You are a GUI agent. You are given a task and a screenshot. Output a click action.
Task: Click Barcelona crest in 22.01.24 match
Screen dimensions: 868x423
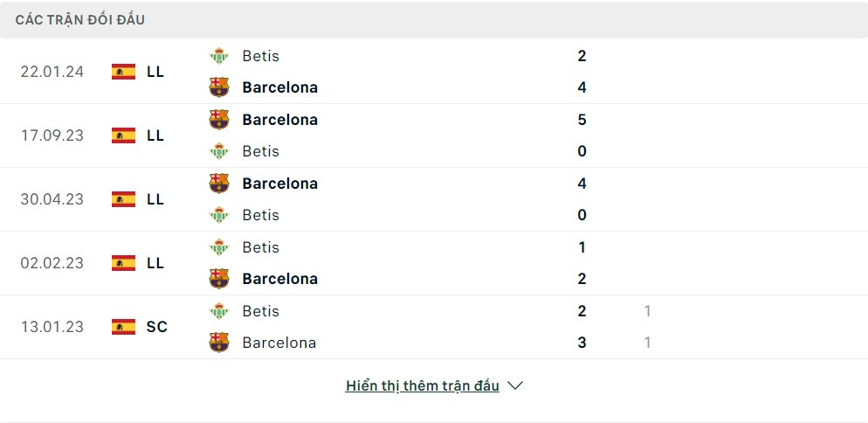tap(218, 87)
